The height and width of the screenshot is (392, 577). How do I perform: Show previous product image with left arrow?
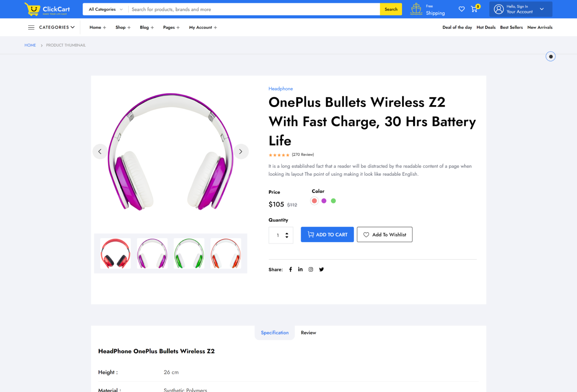point(100,152)
